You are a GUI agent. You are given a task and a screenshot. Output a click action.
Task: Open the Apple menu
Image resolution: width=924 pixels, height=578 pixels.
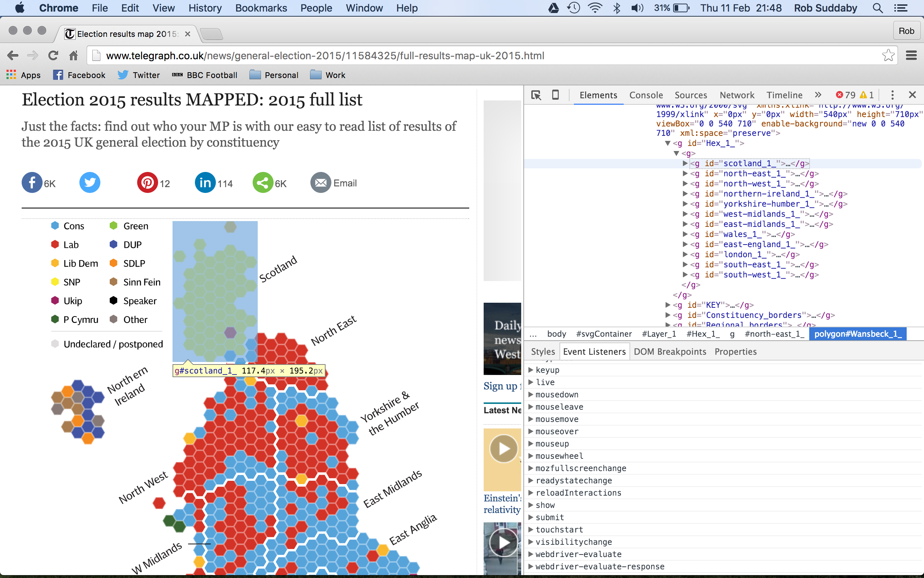pos(19,8)
